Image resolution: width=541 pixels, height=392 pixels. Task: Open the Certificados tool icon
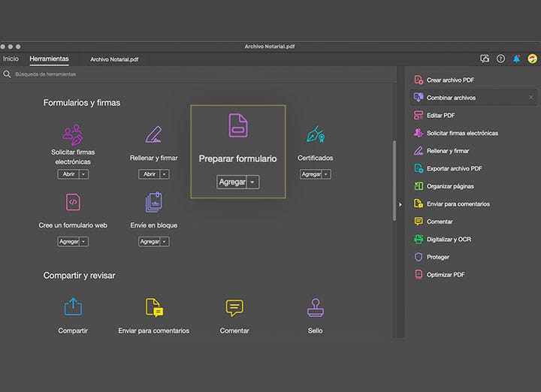[x=315, y=135]
